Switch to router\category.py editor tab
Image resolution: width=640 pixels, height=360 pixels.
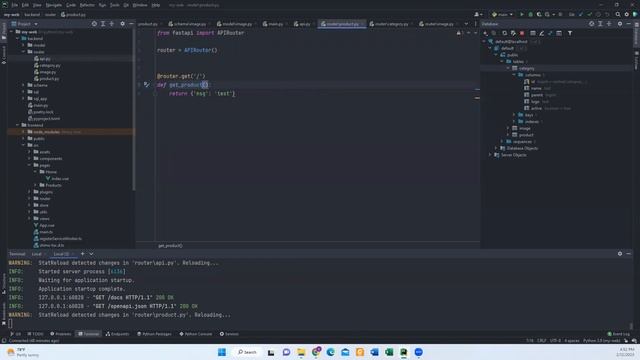pyautogui.click(x=391, y=24)
